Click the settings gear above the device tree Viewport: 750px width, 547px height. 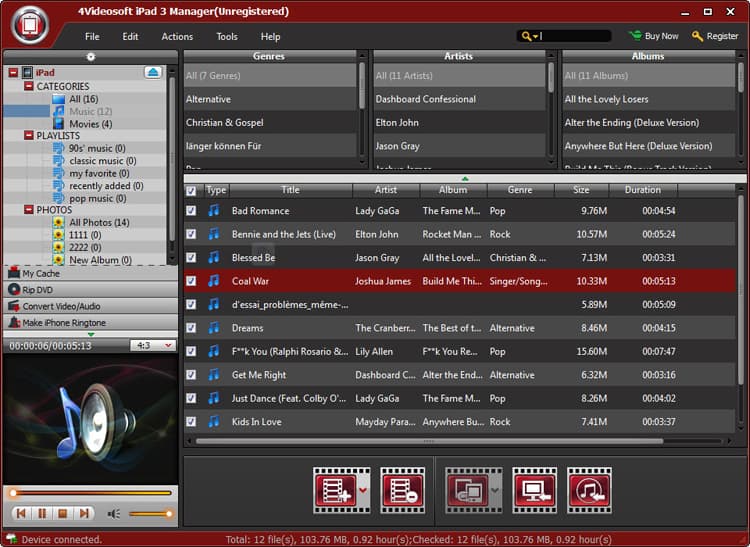click(90, 57)
